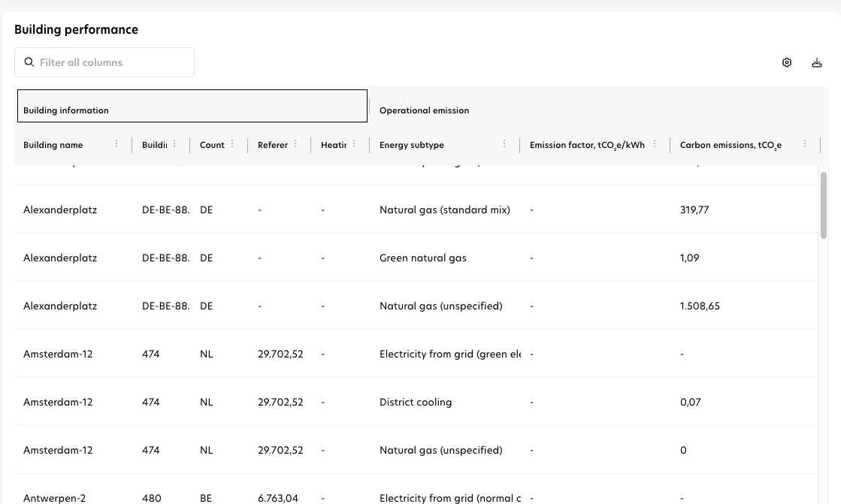
Task: Open Carbon emissions column menu dots
Action: click(x=804, y=143)
